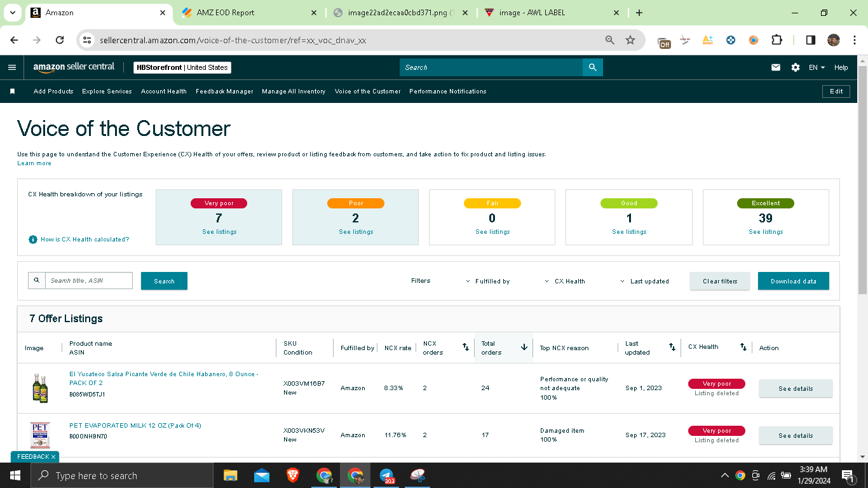The image size is (868, 488).
Task: Open the Chrome profile avatar
Action: pyautogui.click(x=834, y=40)
